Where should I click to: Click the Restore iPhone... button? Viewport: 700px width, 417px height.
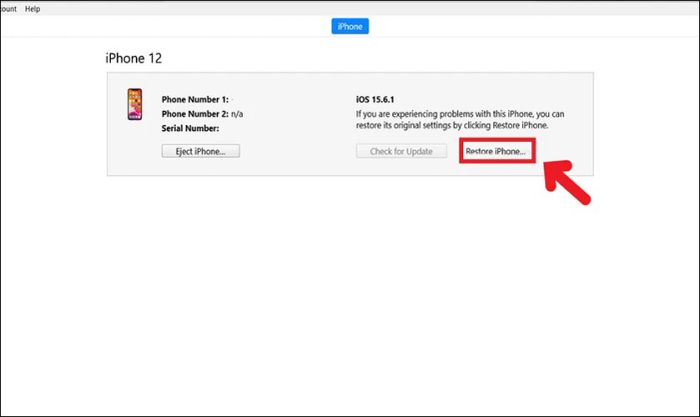pyautogui.click(x=497, y=151)
